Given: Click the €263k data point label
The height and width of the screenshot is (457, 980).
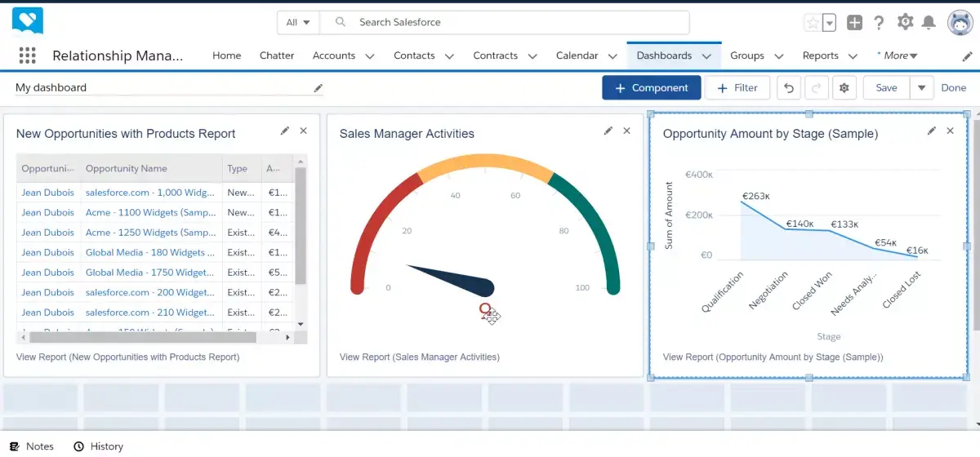Looking at the screenshot, I should pyautogui.click(x=756, y=197).
